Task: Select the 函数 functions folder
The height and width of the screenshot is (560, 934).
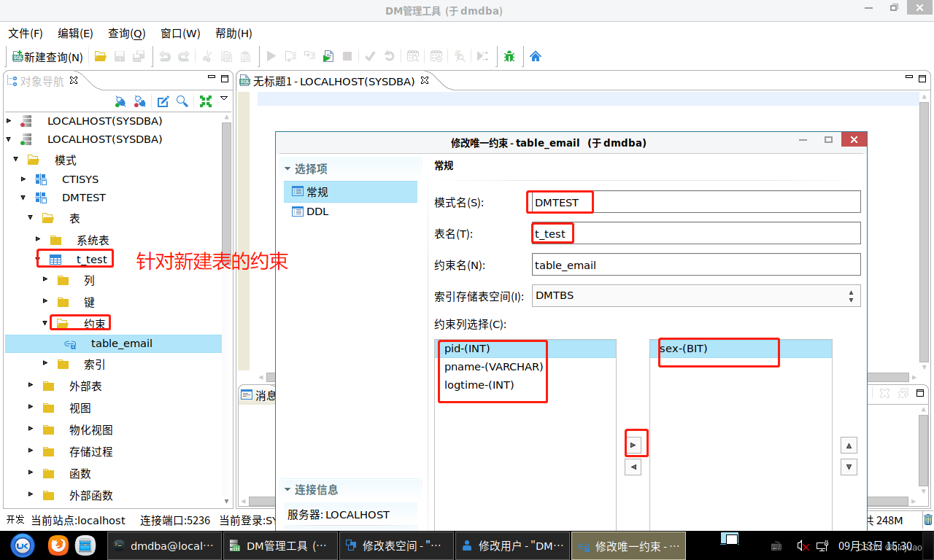Action: click(80, 474)
